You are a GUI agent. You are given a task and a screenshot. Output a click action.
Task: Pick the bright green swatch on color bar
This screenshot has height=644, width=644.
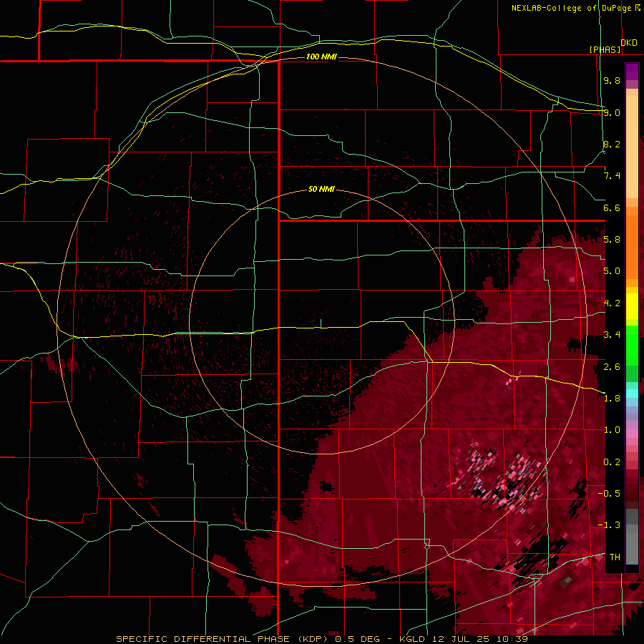pyautogui.click(x=632, y=345)
